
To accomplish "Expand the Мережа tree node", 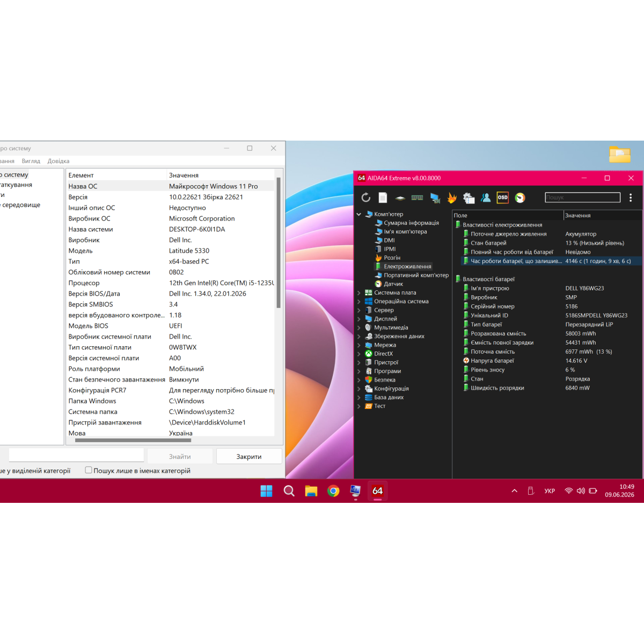I will (358, 345).
